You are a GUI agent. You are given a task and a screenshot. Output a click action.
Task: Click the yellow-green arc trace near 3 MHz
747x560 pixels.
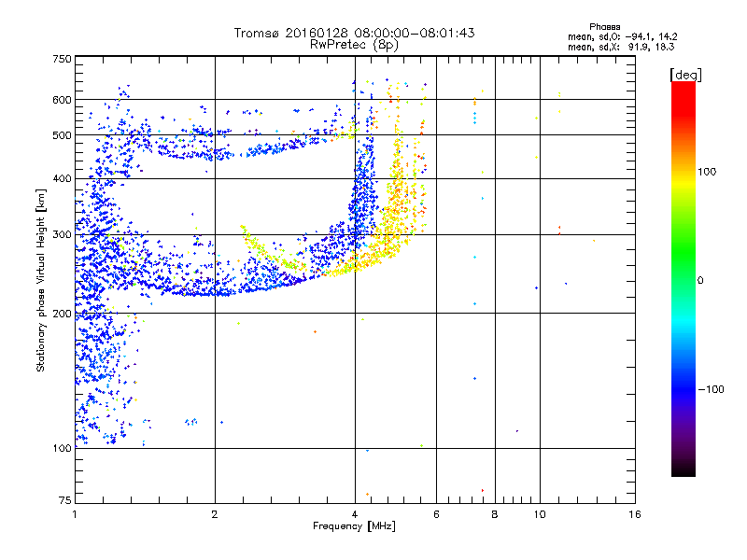[273, 252]
